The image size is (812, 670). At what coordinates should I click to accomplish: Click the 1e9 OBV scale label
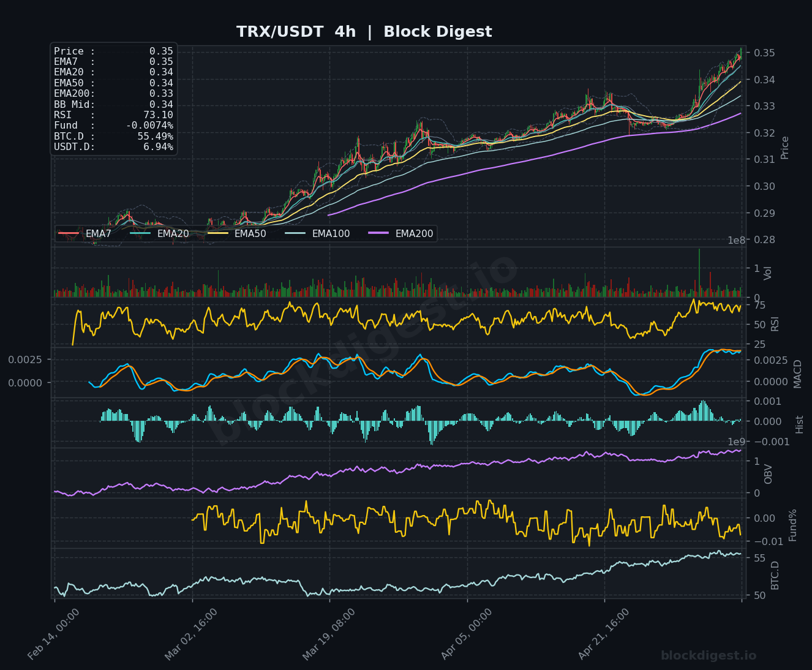pos(736,442)
